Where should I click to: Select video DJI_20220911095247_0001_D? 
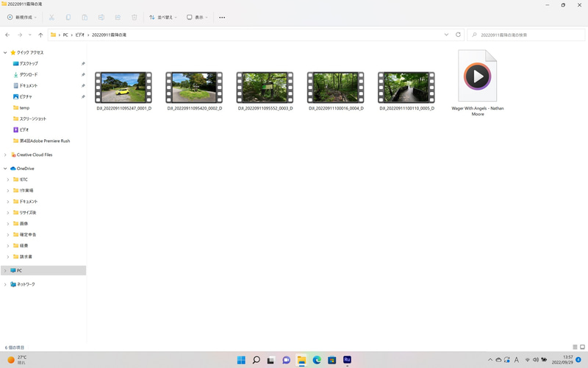[x=123, y=91]
